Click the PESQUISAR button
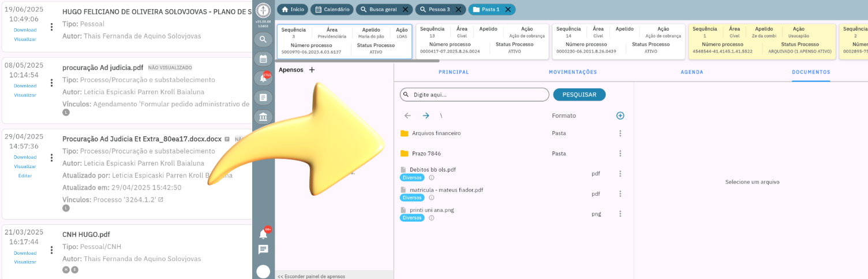Screen dimensions: 868x279 pos(579,95)
